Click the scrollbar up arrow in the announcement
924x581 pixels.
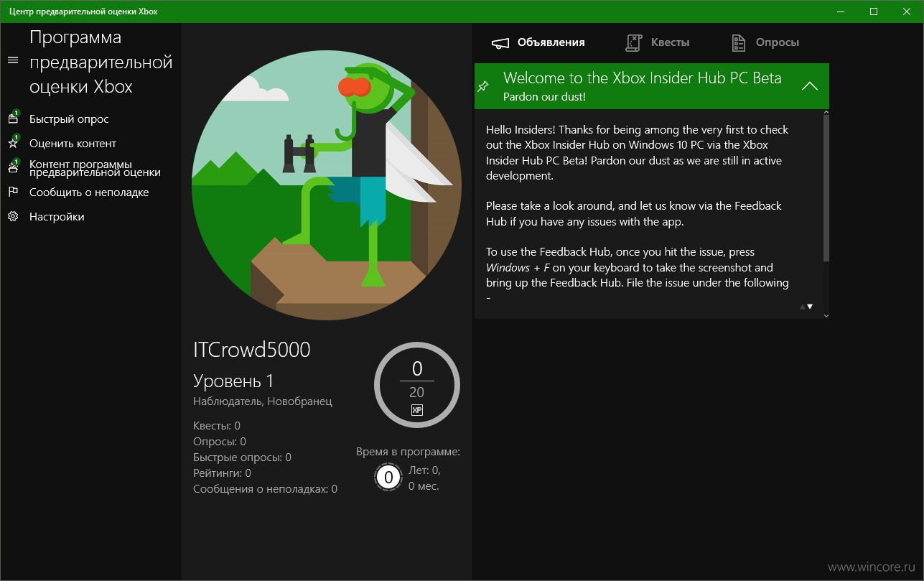click(x=826, y=112)
